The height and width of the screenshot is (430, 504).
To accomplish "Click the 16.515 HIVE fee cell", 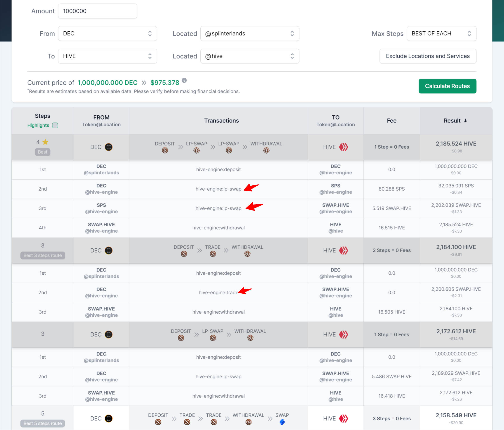I will [392, 228].
